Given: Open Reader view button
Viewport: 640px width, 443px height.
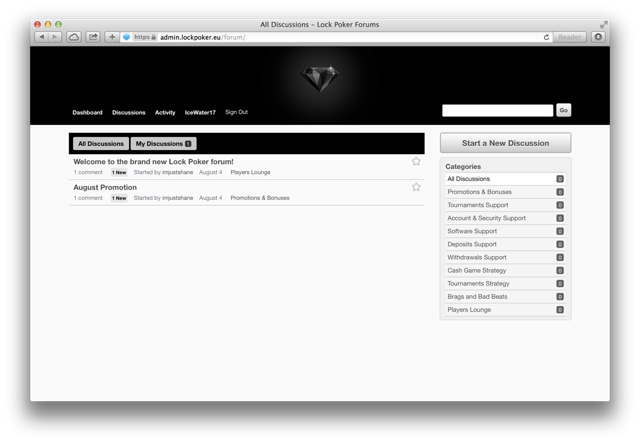Looking at the screenshot, I should pyautogui.click(x=569, y=37).
